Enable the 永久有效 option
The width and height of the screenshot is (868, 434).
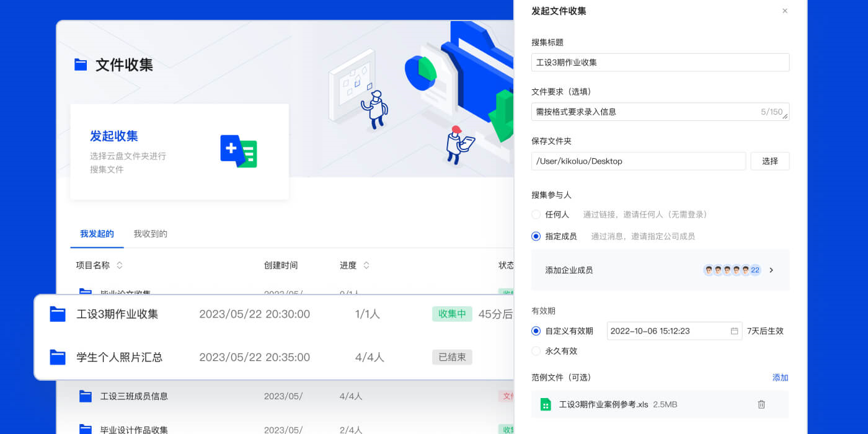click(535, 352)
